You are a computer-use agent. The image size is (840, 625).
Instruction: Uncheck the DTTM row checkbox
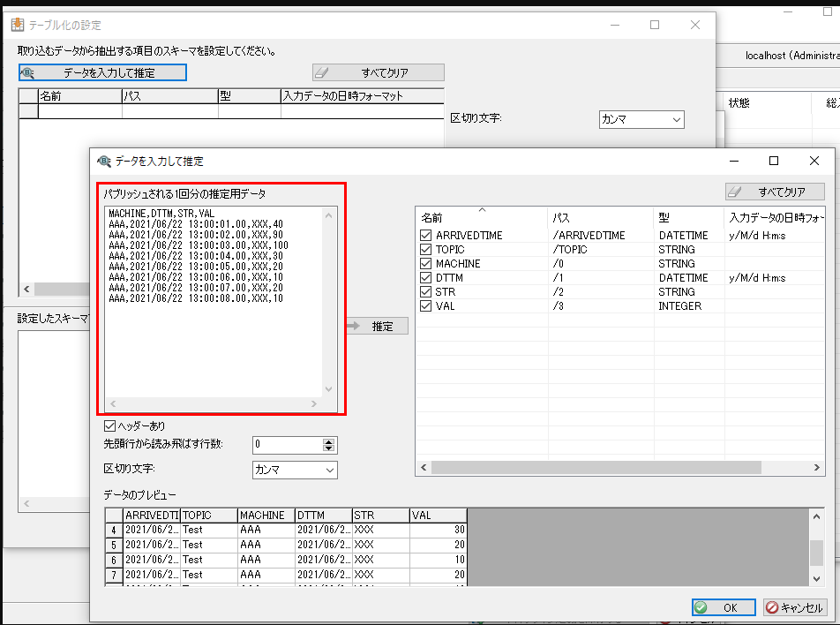(x=426, y=278)
